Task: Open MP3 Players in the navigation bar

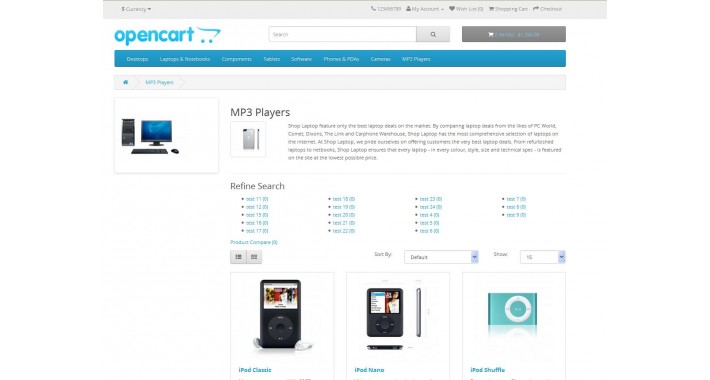Action: tap(416, 59)
